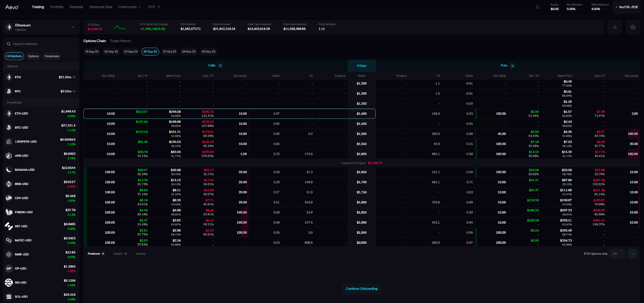Select the 20 Sep 23 expiry

111,51
